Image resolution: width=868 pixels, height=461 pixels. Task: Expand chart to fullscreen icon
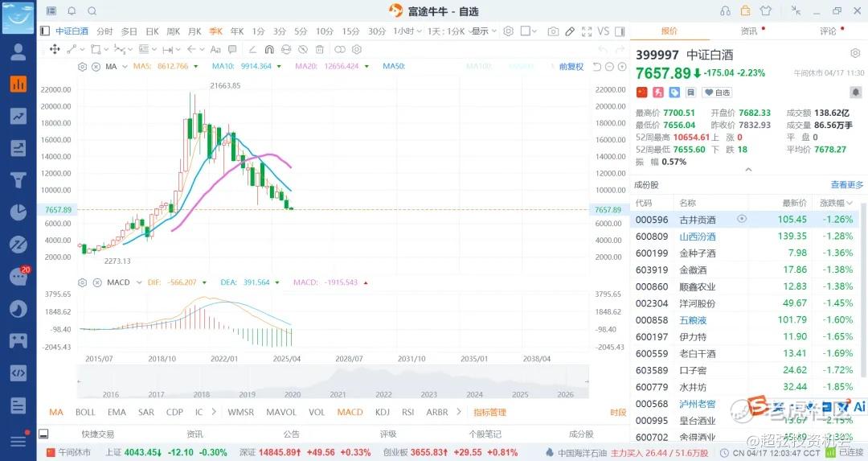click(x=587, y=31)
